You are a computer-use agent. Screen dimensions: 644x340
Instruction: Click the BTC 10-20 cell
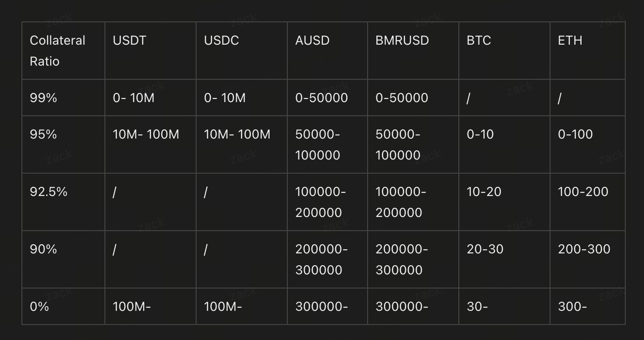(x=483, y=192)
